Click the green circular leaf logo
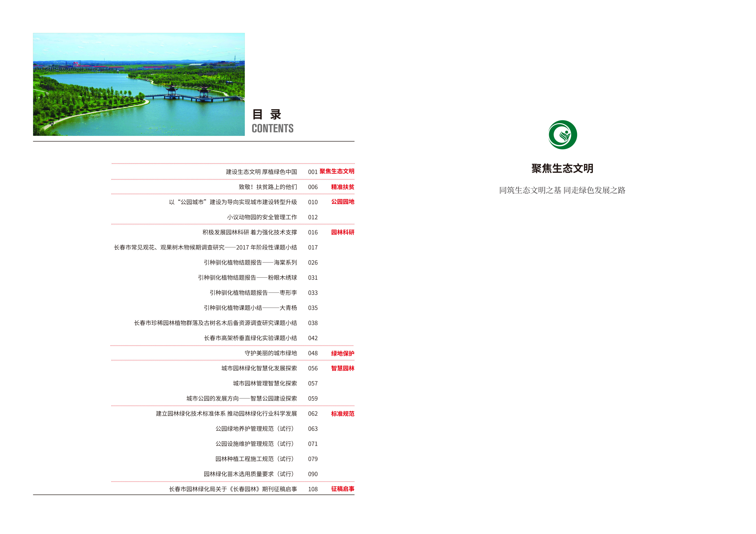Viewport: 756px width, 534px height. click(562, 135)
